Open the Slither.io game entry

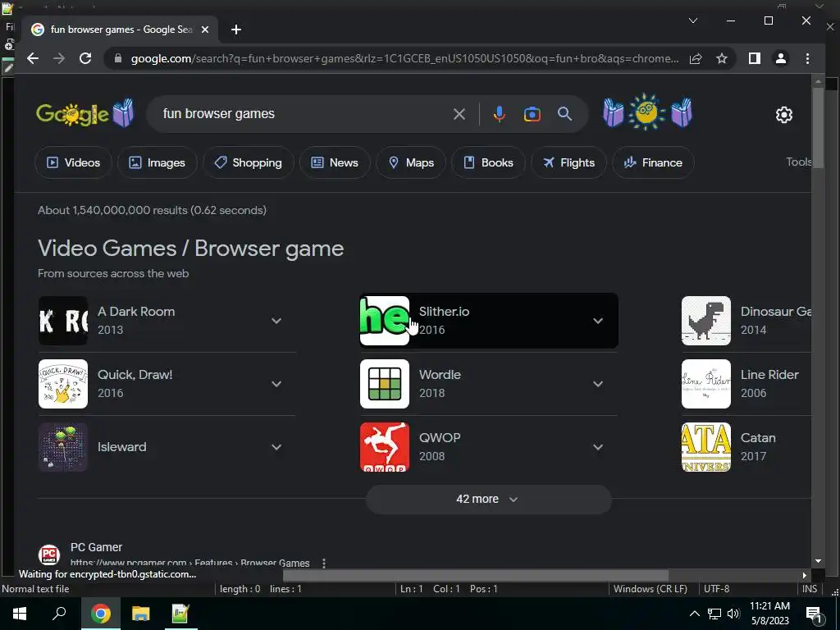489,321
